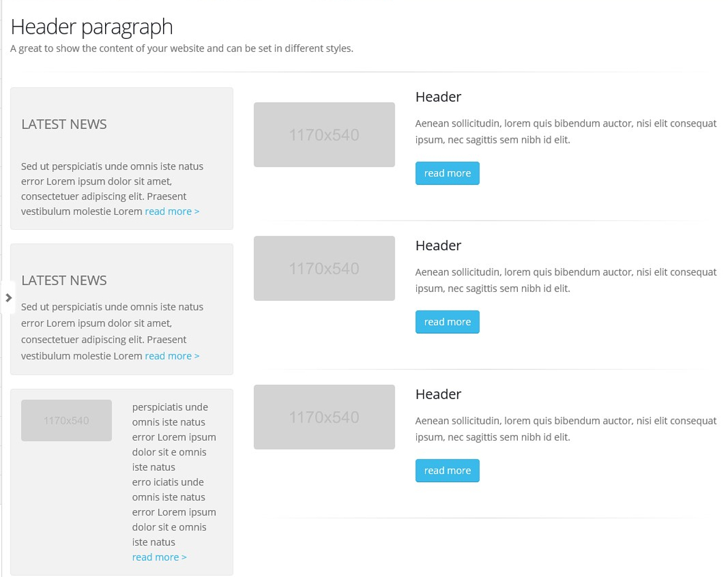Viewport: 728px width, 577px height.
Task: Select the first large 1170x540 placeholder image
Action: 324,135
